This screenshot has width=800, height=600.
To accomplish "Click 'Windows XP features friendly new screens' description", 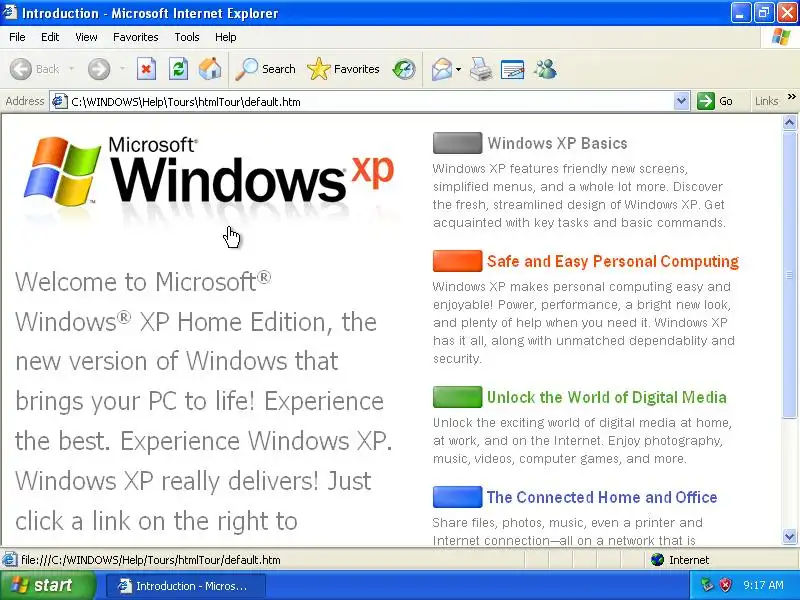I will coord(579,195).
